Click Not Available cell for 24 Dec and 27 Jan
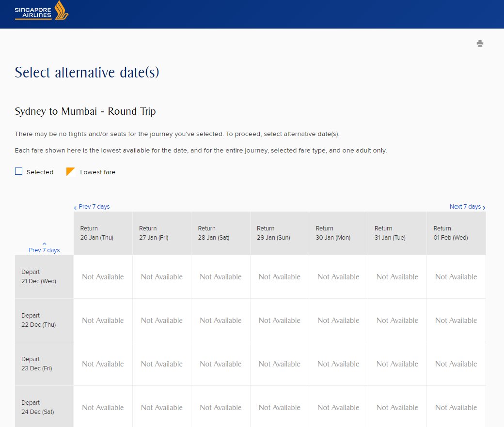This screenshot has height=427, width=504. (x=162, y=407)
